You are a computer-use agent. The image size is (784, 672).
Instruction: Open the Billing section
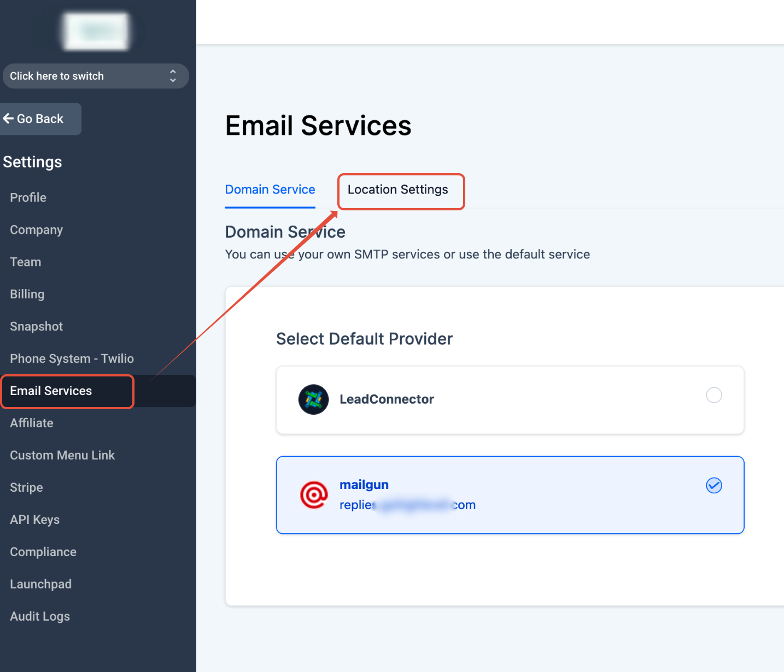pos(27,294)
